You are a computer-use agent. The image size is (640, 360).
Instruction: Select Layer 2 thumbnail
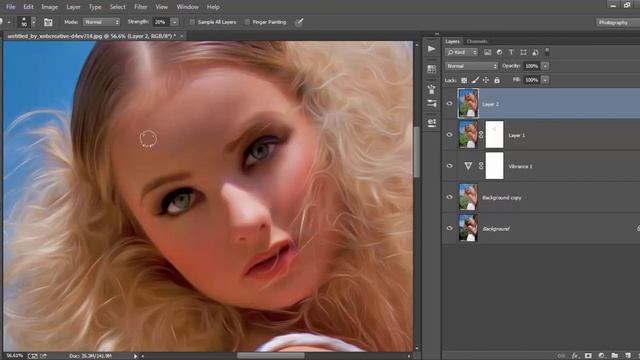coord(468,104)
